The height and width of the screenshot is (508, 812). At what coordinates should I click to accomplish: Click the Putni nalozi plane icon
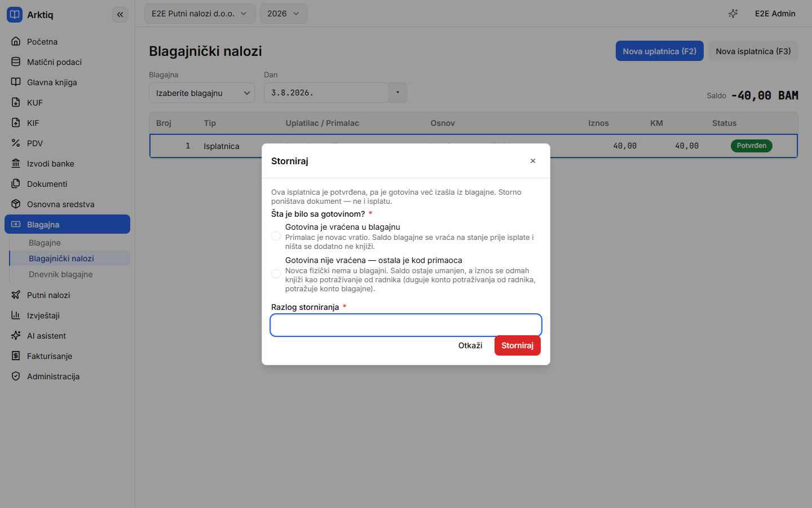[16, 295]
